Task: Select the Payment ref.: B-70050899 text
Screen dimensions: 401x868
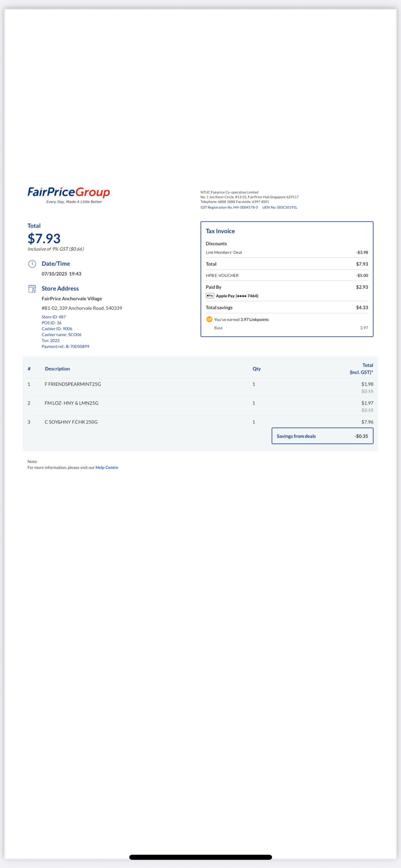Action: click(x=65, y=346)
